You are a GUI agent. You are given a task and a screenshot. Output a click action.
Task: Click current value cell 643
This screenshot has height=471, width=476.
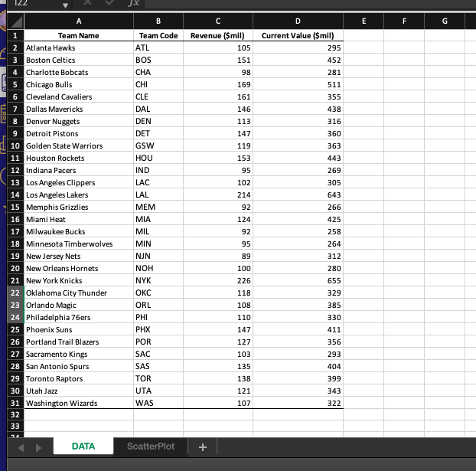click(298, 195)
